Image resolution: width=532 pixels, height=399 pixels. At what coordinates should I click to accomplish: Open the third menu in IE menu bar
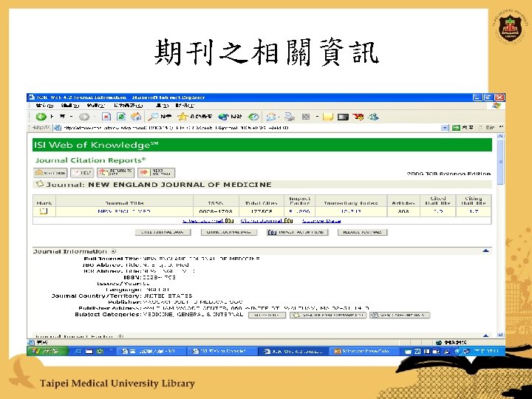(x=96, y=106)
